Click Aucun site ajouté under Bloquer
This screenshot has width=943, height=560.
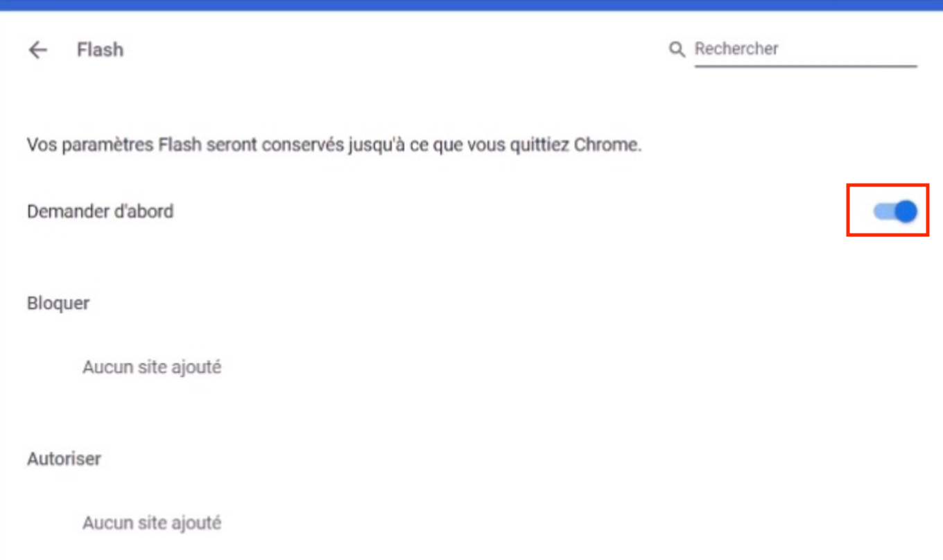point(152,367)
